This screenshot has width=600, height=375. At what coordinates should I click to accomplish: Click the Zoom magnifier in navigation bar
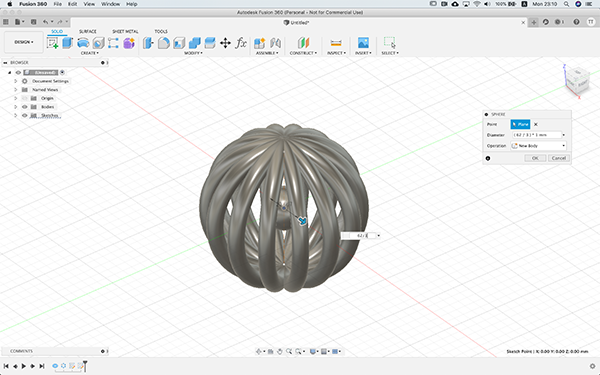pyautogui.click(x=289, y=351)
